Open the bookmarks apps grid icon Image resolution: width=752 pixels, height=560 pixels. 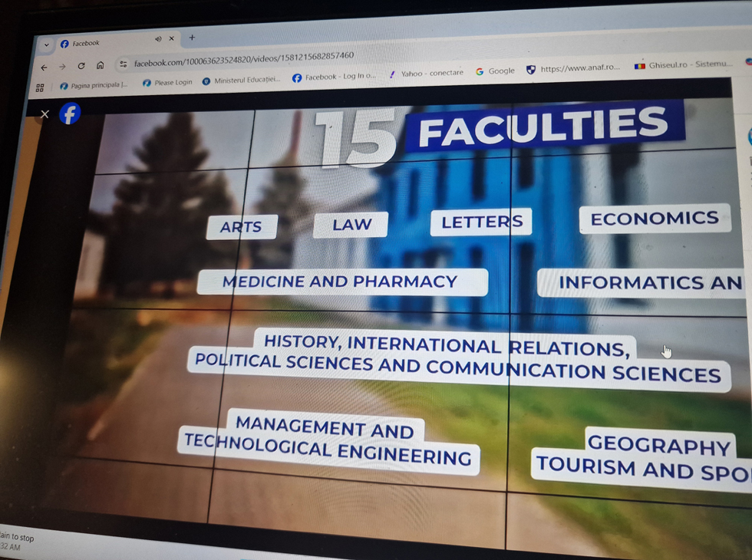pos(40,88)
